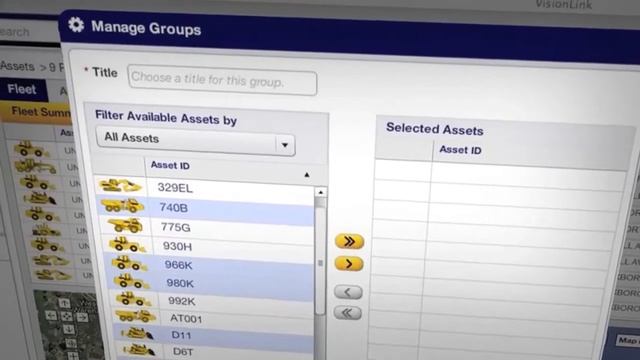Click map pan-right arrow in background window
Image resolution: width=640 pixels, height=360 pixels.
pyautogui.click(x=82, y=317)
